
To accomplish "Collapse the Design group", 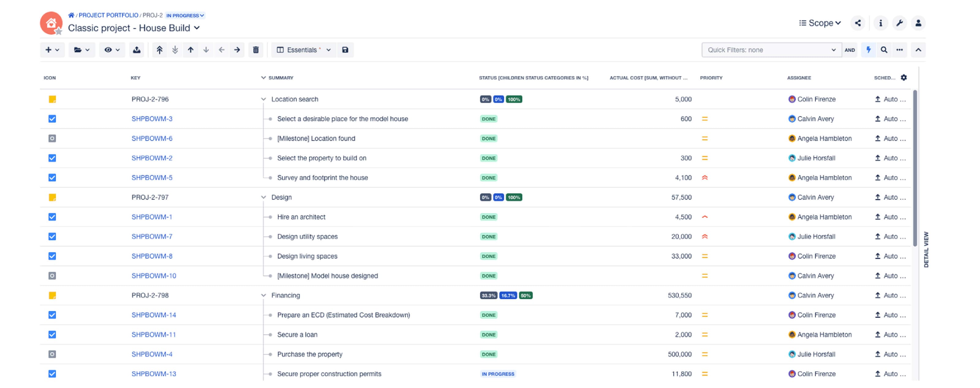I will [x=263, y=197].
